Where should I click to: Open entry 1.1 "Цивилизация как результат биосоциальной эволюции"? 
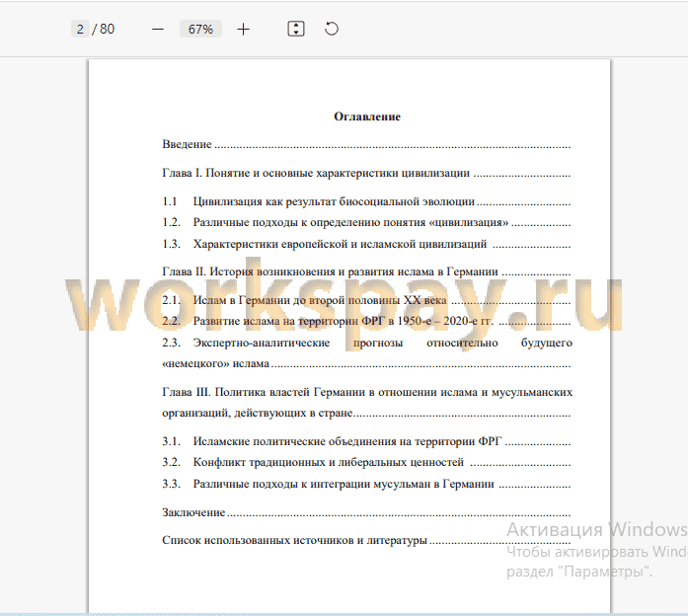point(366,201)
